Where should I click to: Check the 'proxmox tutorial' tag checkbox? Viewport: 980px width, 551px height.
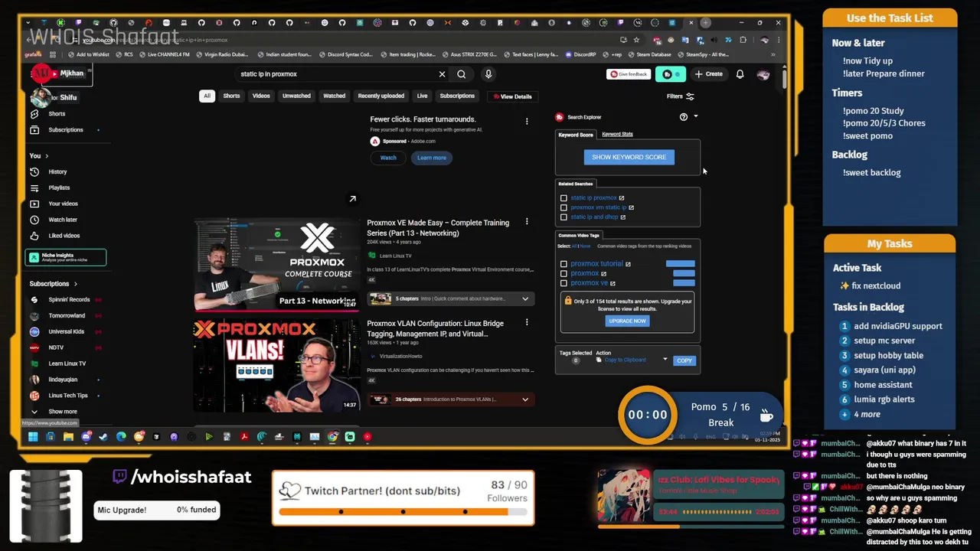pyautogui.click(x=563, y=264)
